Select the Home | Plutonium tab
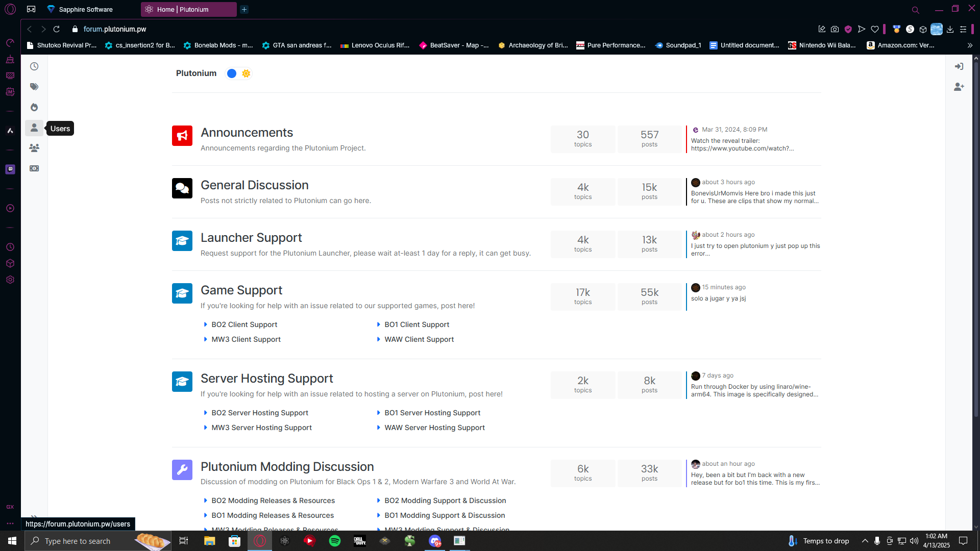 click(188, 9)
